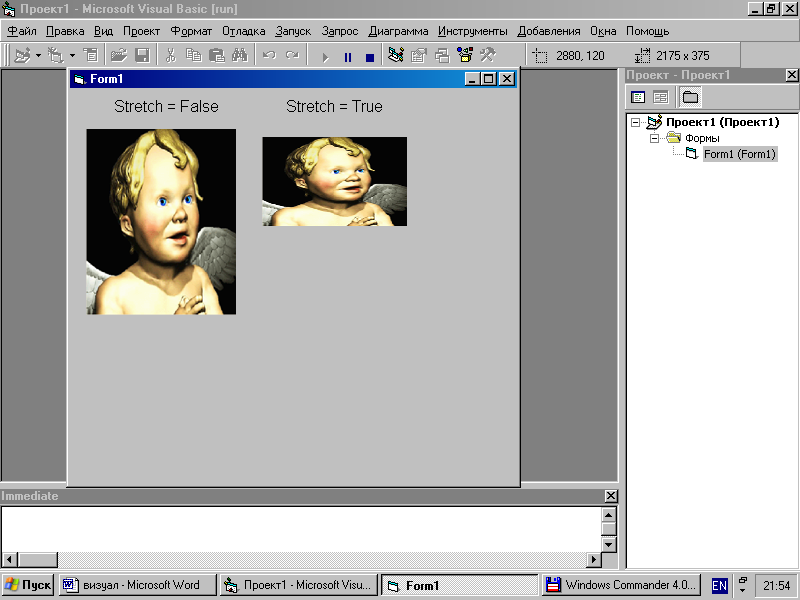Switch to Windows Commander 4.0 taskbar button
The height and width of the screenshot is (600, 800).
click(621, 585)
